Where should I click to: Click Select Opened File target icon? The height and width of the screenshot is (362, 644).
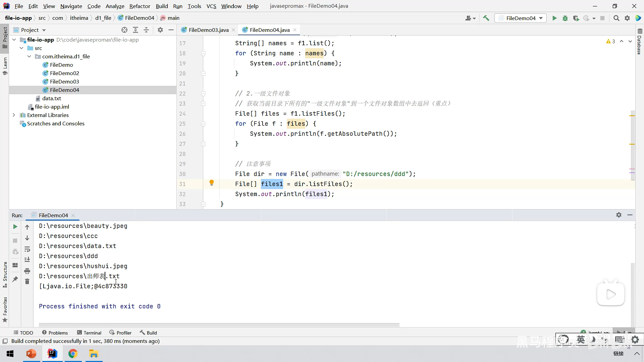[124, 30]
